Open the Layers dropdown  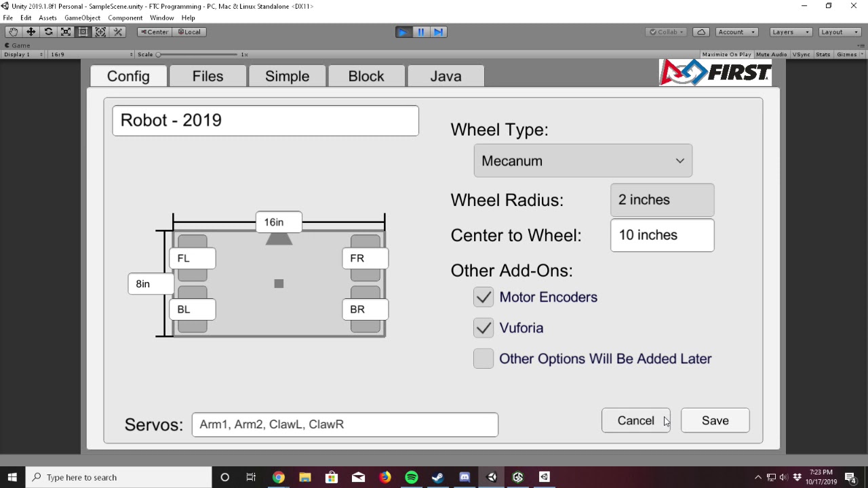click(791, 32)
